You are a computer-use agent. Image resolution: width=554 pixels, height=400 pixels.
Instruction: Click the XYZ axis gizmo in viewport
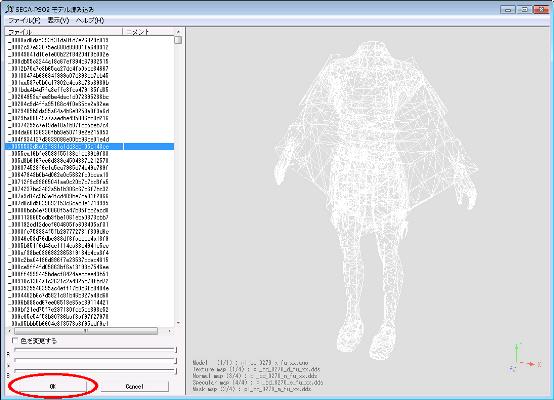click(524, 358)
